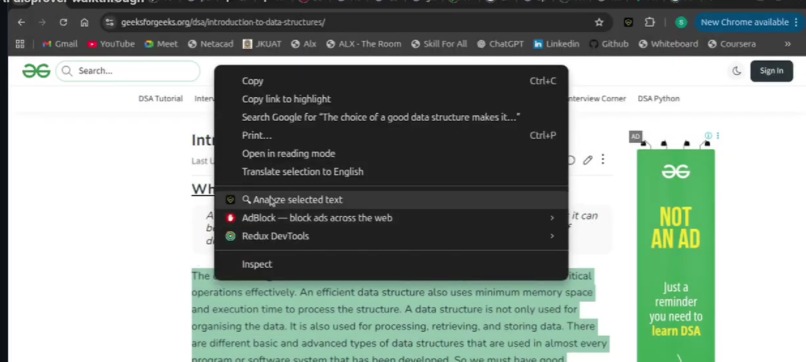Open the apps grid in bookmarks bar
The width and height of the screenshot is (806, 362).
click(20, 44)
